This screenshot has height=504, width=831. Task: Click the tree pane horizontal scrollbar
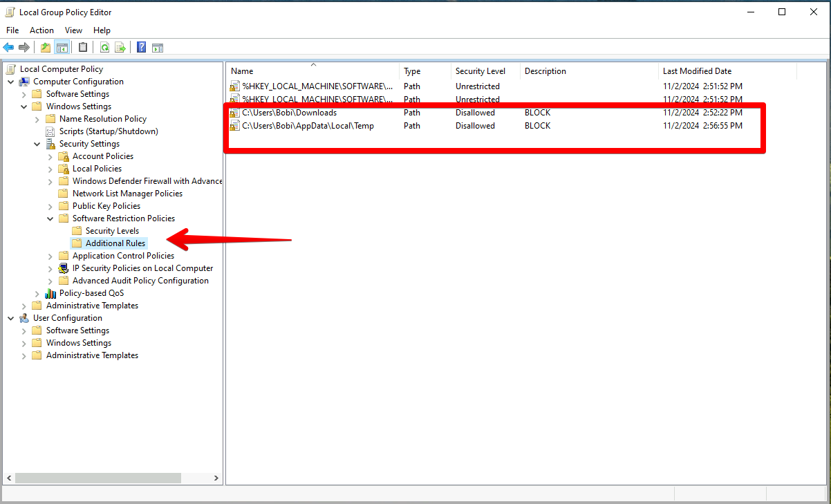[x=97, y=478]
